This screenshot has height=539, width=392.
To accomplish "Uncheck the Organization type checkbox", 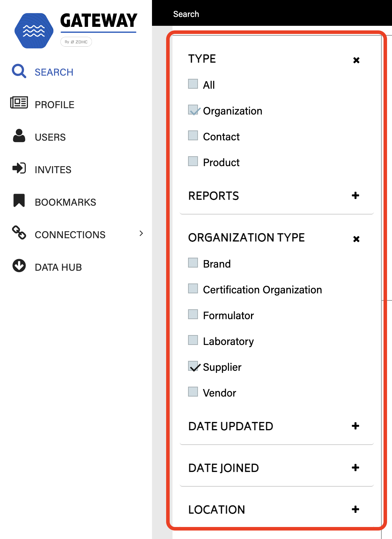I will [x=193, y=110].
